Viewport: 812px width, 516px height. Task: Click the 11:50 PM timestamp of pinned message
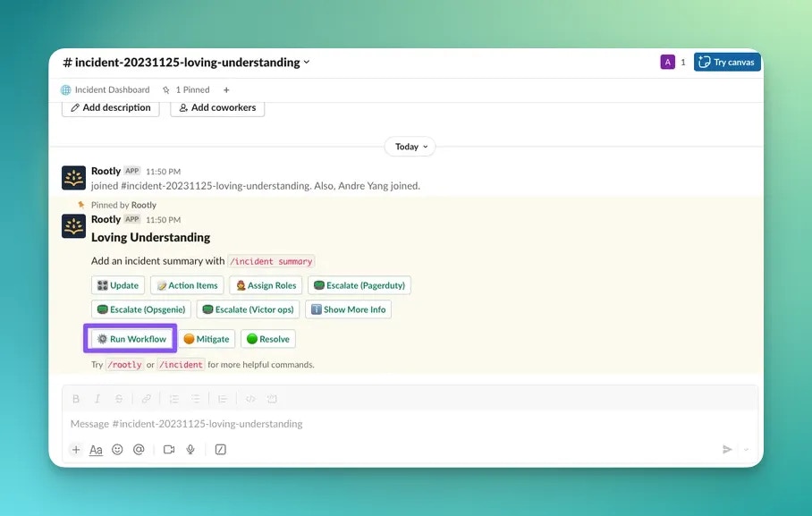(x=163, y=220)
